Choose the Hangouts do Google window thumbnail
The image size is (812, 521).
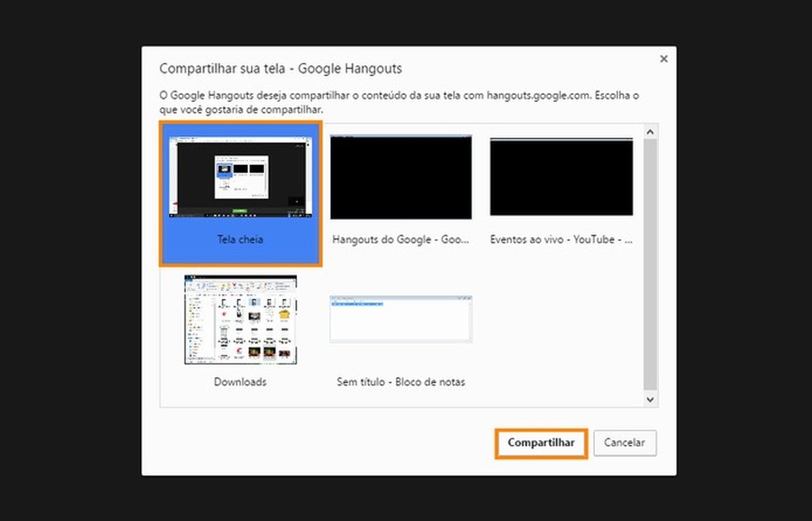pos(401,178)
